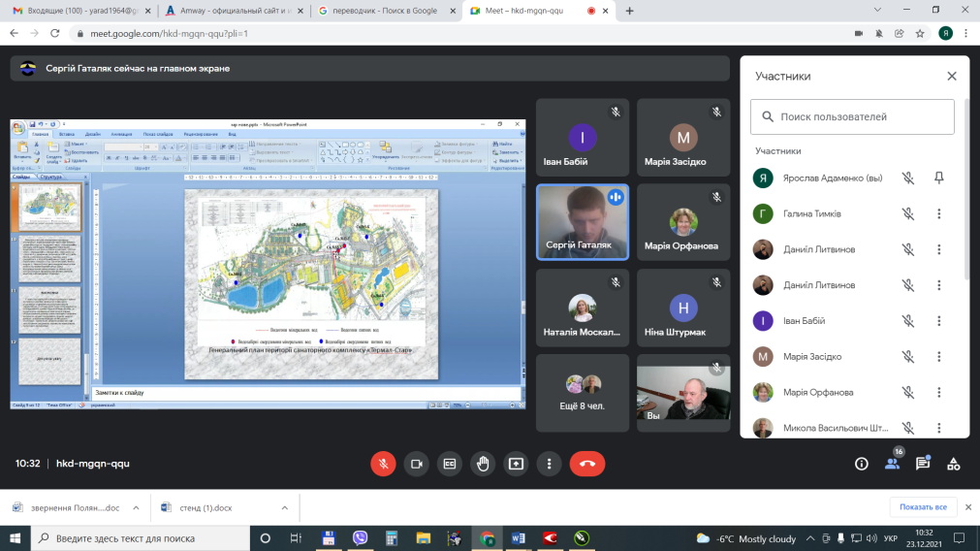Click the Present screen icon

[516, 464]
